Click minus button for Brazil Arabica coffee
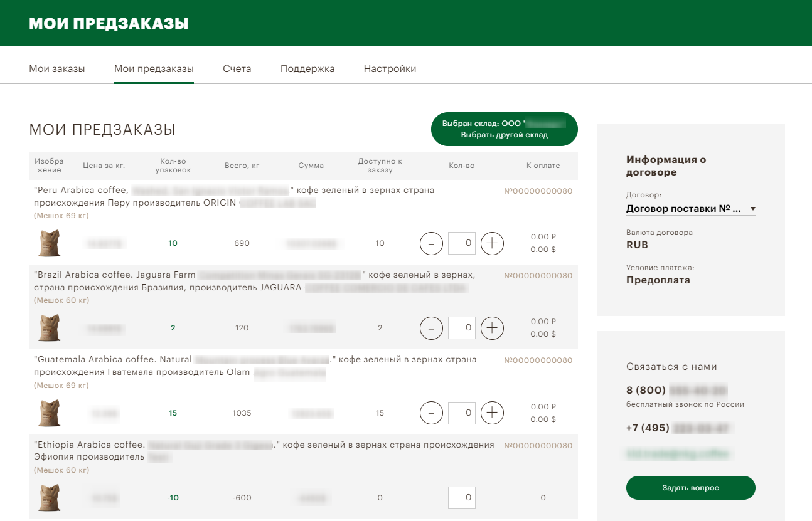812x521 pixels. coord(431,328)
